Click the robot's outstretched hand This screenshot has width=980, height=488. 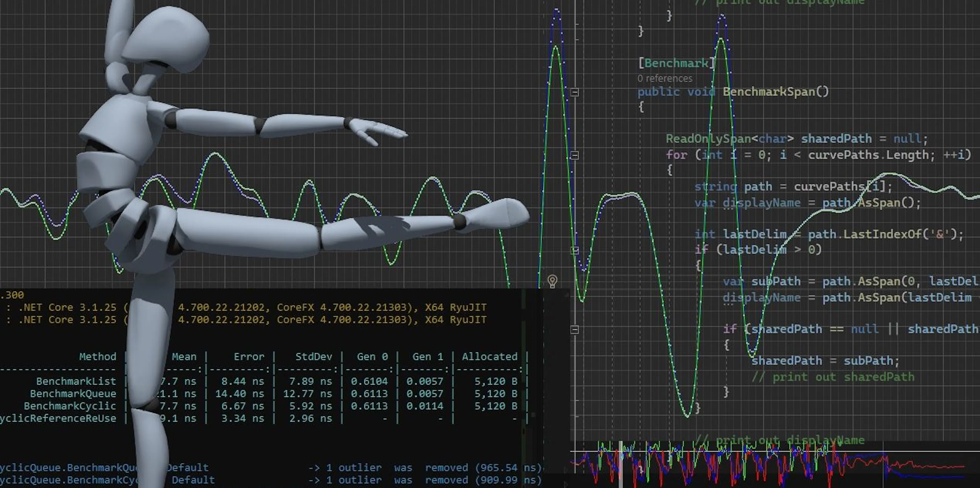click(x=378, y=131)
